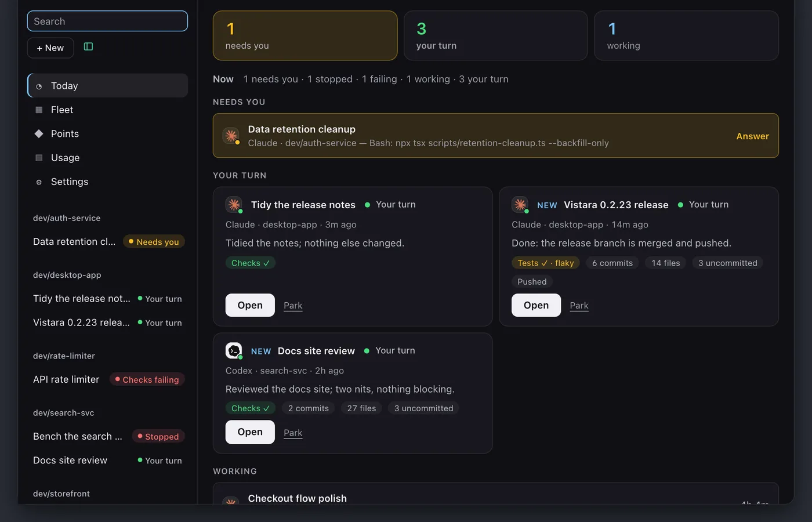Select API rate limiter in sidebar
The image size is (812, 522).
[107, 379]
